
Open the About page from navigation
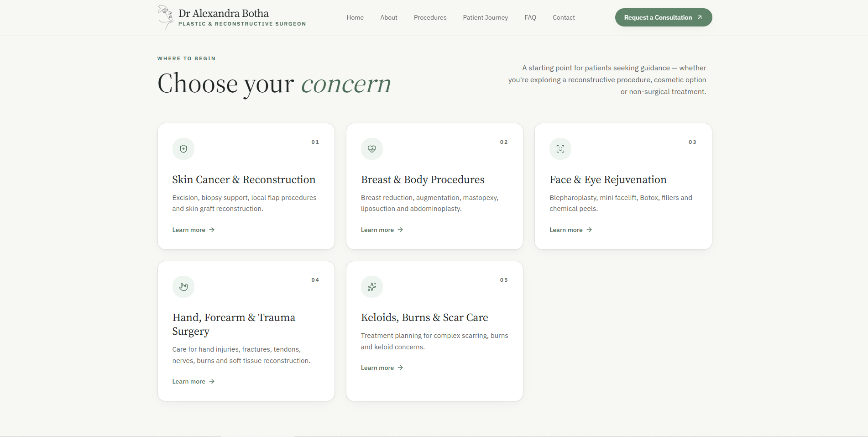(389, 17)
